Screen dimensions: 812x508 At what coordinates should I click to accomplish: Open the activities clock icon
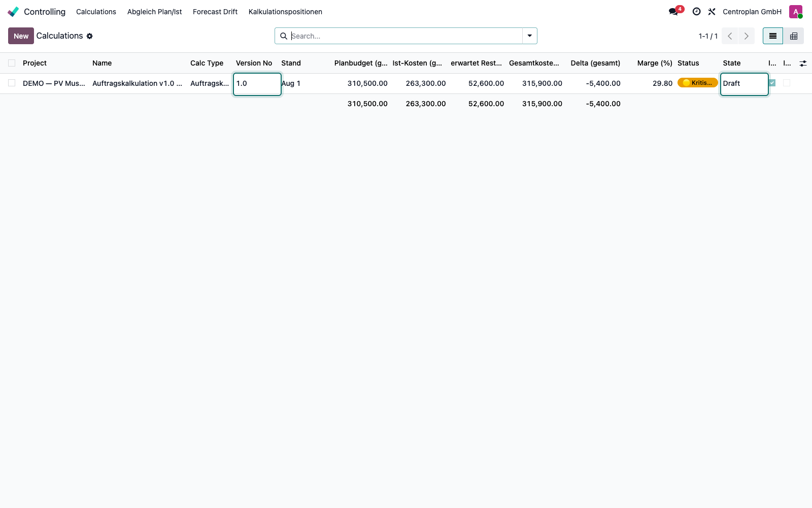(696, 12)
